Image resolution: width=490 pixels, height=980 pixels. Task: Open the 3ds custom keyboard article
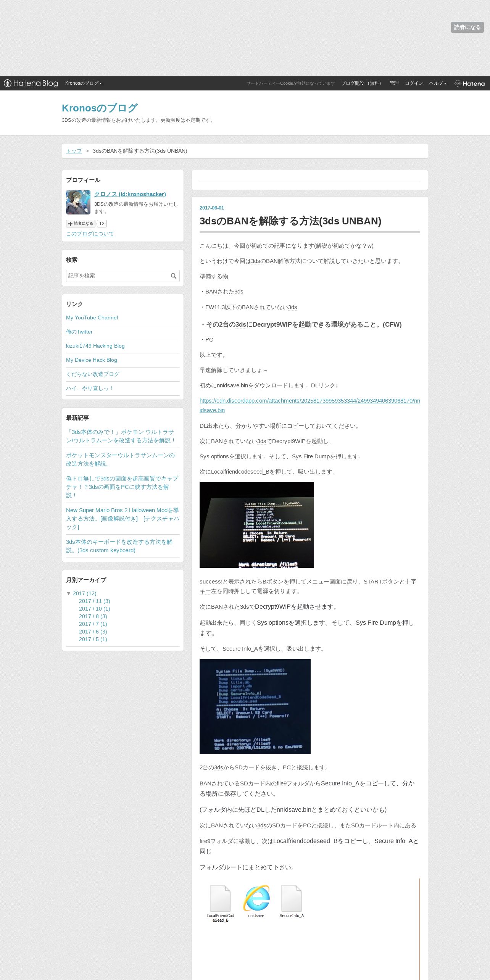(x=119, y=546)
